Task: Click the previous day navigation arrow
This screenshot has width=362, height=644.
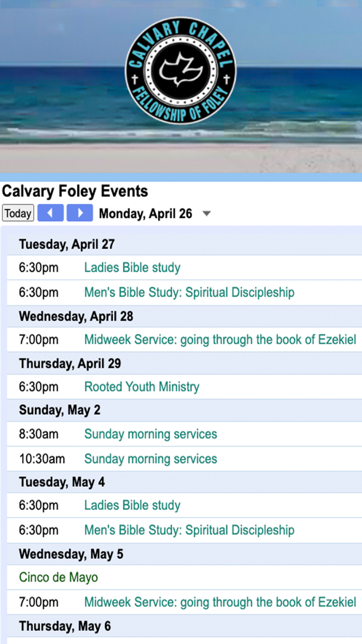Action: tap(50, 213)
